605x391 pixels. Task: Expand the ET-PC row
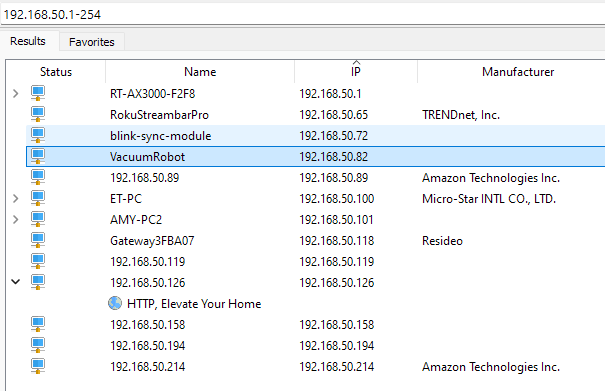click(x=15, y=198)
